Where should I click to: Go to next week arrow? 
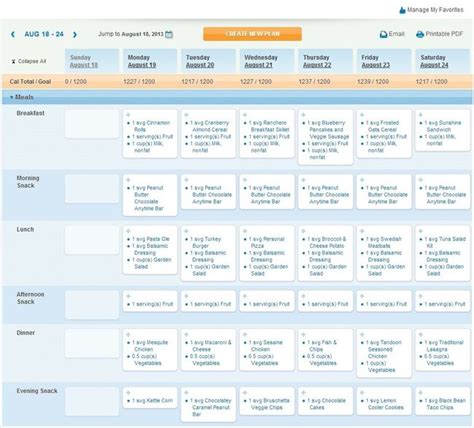75,34
